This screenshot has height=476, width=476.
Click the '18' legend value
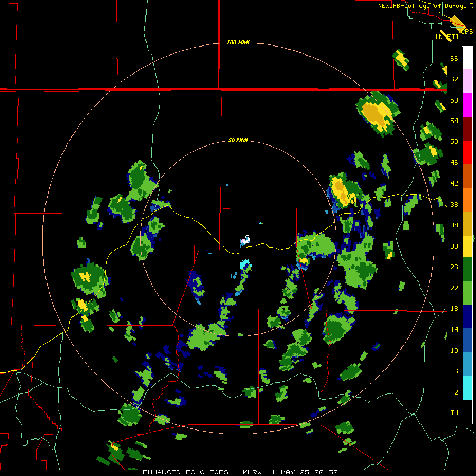(454, 309)
